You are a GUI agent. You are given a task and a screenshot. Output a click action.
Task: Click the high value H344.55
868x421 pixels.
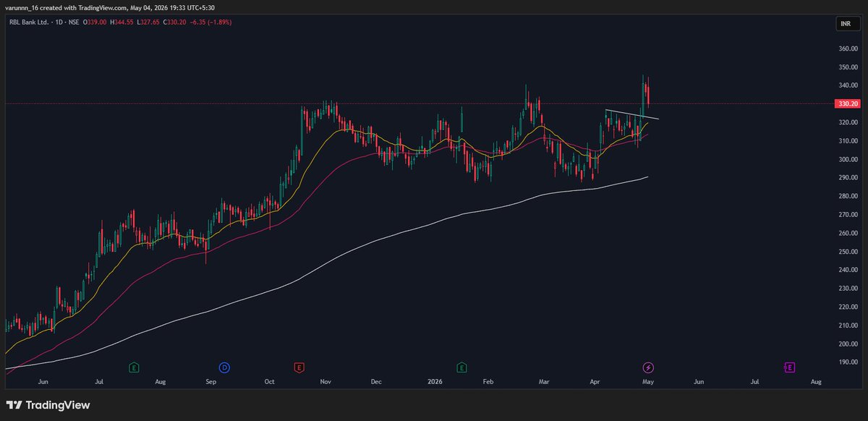(x=120, y=22)
